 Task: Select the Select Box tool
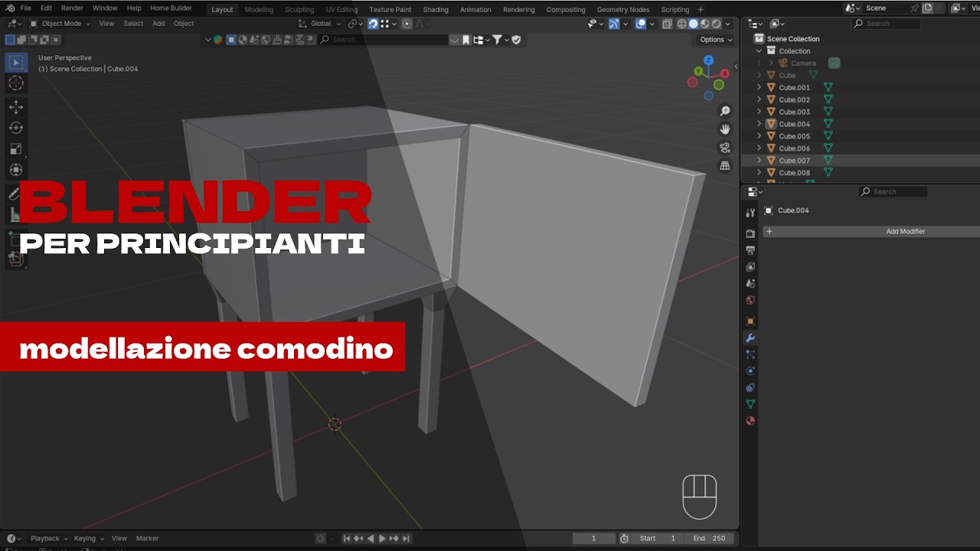(x=16, y=62)
